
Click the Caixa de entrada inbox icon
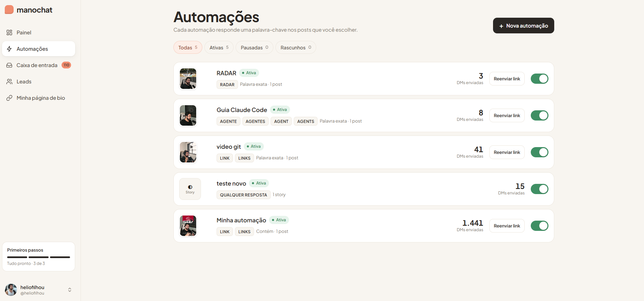(x=10, y=65)
